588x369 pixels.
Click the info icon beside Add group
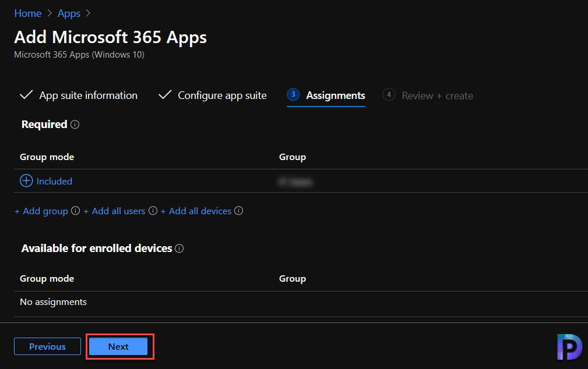[x=75, y=211]
